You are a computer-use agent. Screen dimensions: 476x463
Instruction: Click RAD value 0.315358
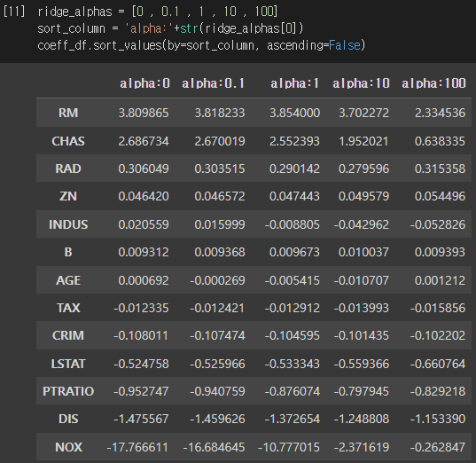coord(440,169)
